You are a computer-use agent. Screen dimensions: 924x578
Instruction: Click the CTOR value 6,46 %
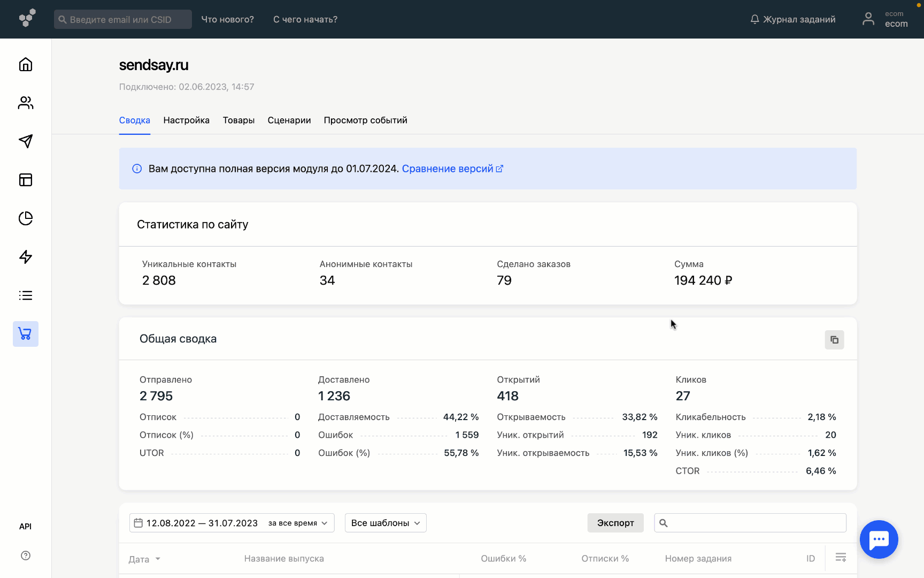pos(821,471)
